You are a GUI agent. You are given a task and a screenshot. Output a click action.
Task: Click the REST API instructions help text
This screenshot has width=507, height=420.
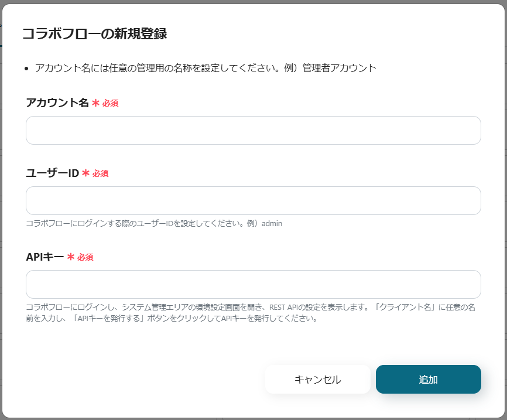pos(251,313)
